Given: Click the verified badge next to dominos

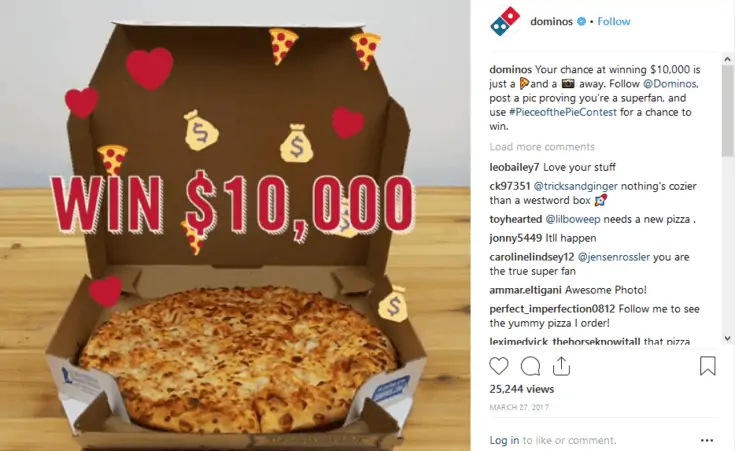Looking at the screenshot, I should [581, 21].
